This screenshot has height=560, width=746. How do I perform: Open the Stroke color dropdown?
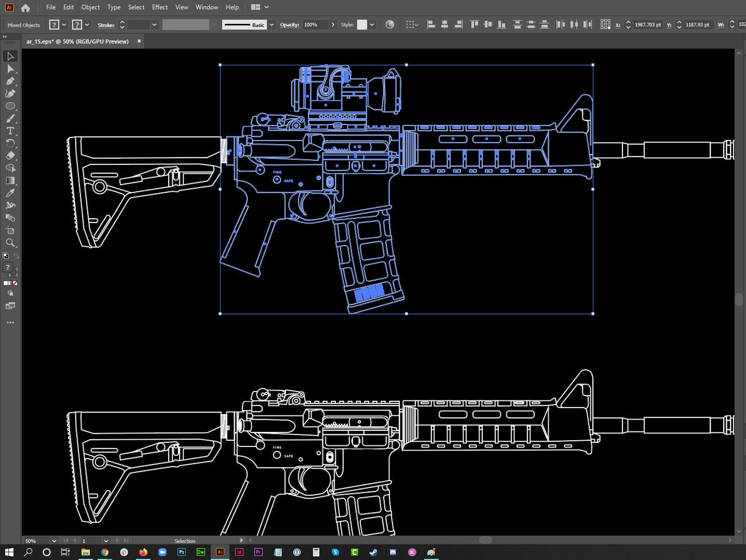(x=87, y=25)
